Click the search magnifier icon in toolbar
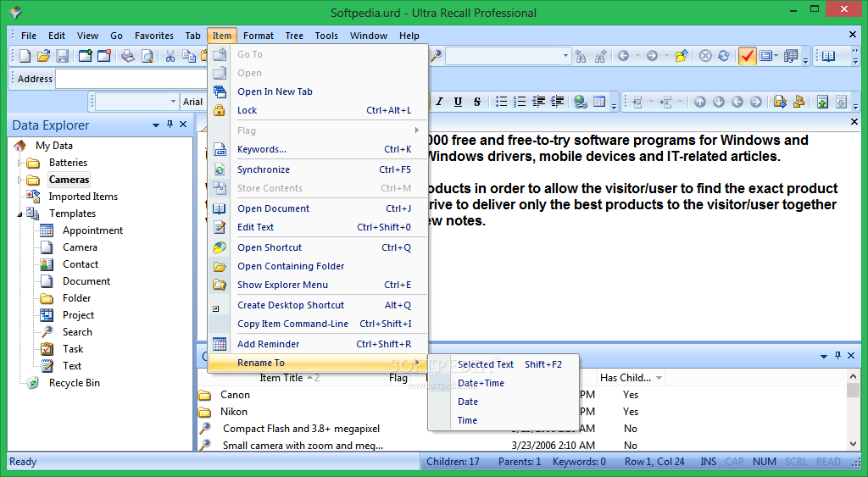 pyautogui.click(x=437, y=56)
